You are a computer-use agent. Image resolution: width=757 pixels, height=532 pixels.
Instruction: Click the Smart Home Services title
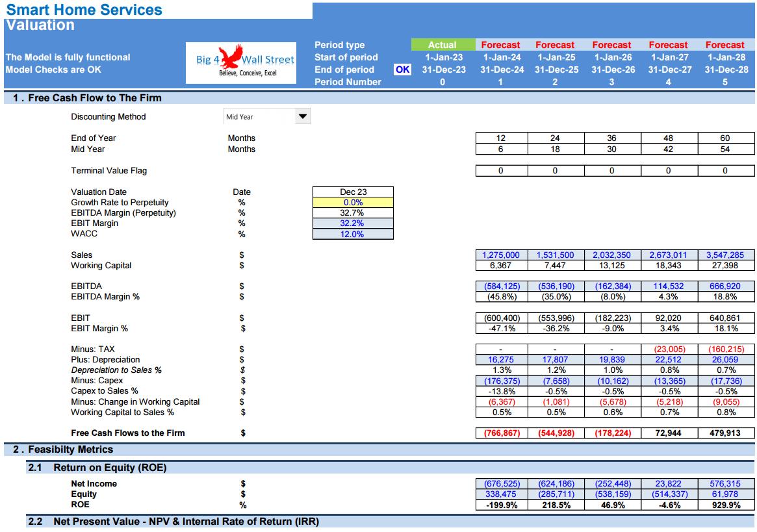[84, 10]
